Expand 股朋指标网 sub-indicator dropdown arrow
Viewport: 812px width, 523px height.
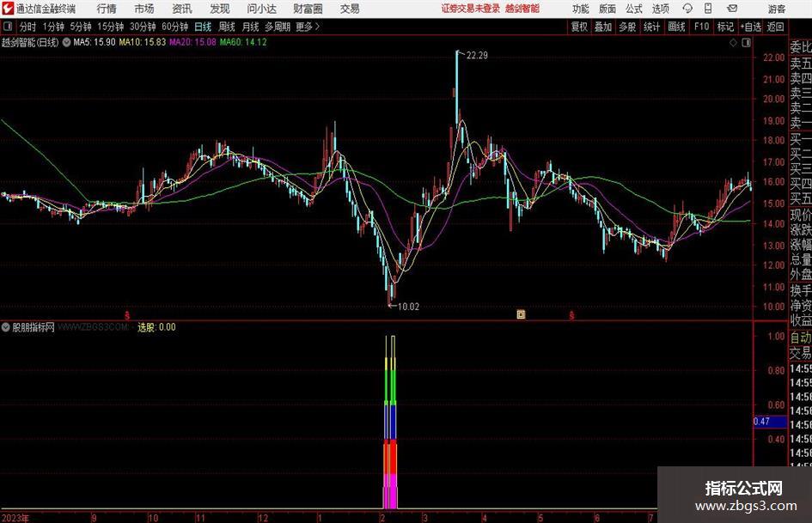[x=6, y=327]
